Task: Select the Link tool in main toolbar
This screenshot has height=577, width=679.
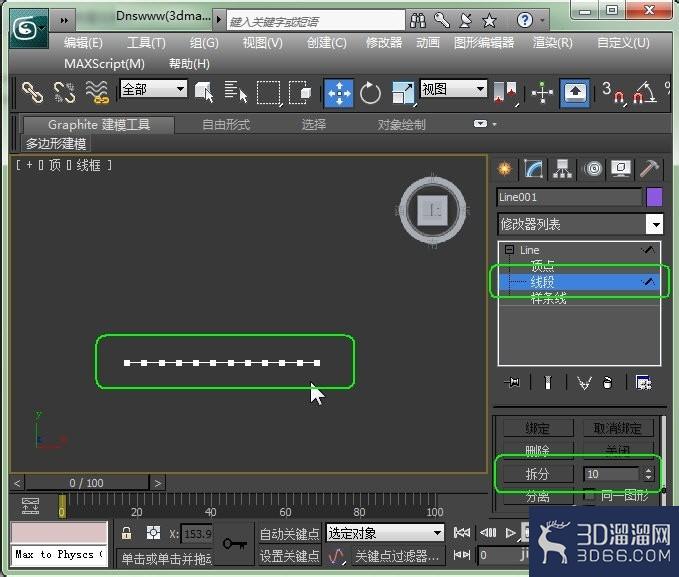Action: tap(33, 92)
